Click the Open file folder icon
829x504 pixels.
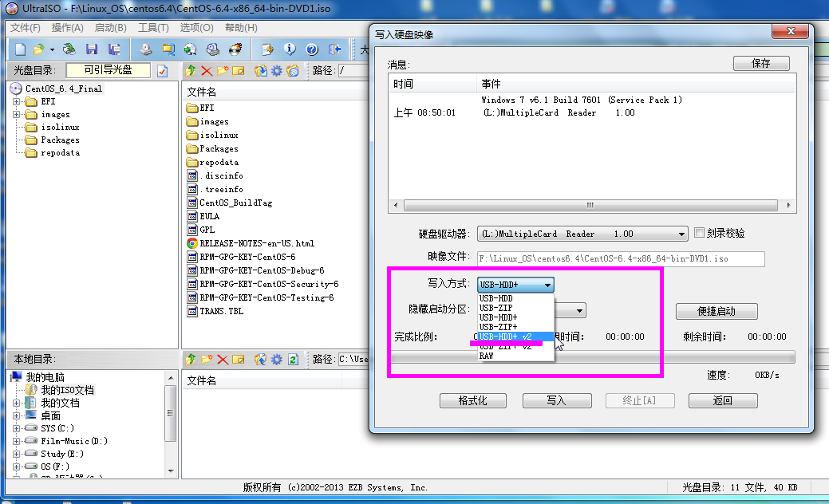click(38, 49)
